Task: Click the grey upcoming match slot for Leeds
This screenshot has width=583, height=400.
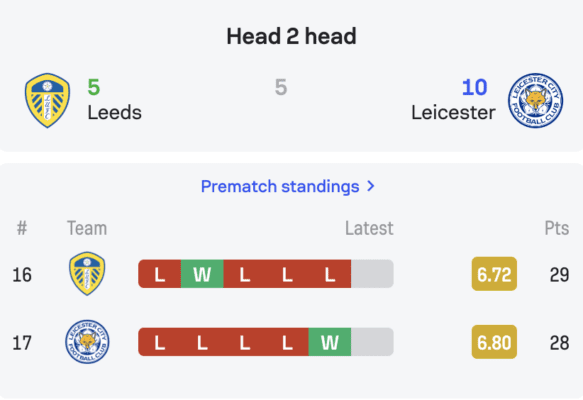Action: [372, 274]
